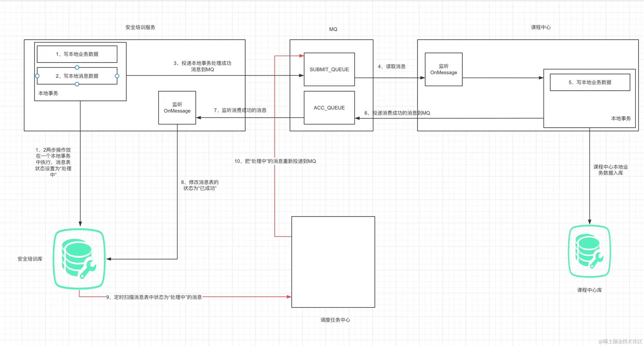Click the 安全培训服务 title label

point(140,27)
